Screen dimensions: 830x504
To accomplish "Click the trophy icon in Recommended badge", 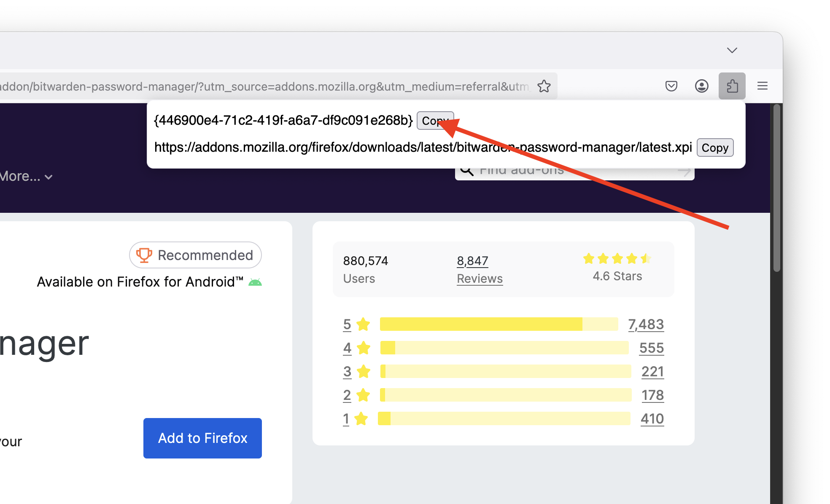I will 144,255.
